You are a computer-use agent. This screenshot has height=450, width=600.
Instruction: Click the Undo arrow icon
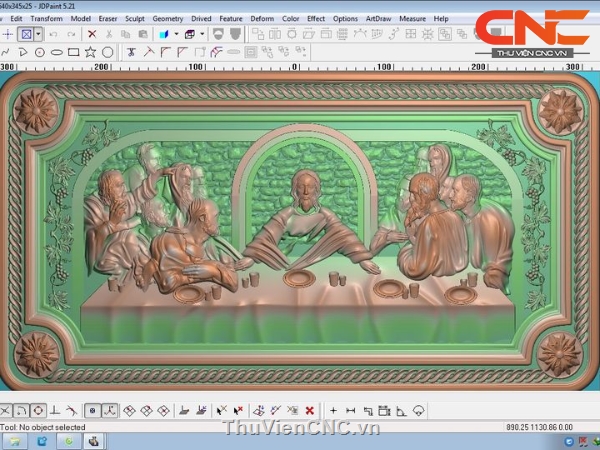(x=53, y=34)
